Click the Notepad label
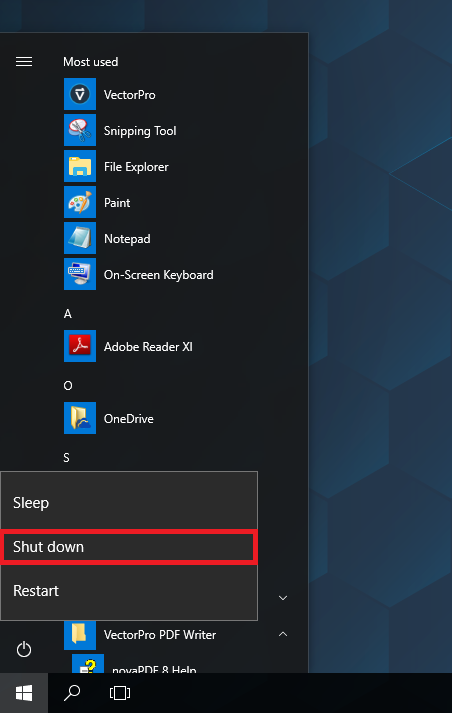Viewport: 452px width, 713px height. click(x=127, y=239)
